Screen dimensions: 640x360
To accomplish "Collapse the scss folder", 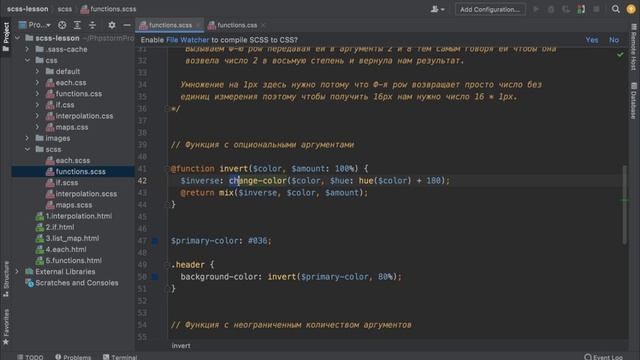I will click(27, 149).
